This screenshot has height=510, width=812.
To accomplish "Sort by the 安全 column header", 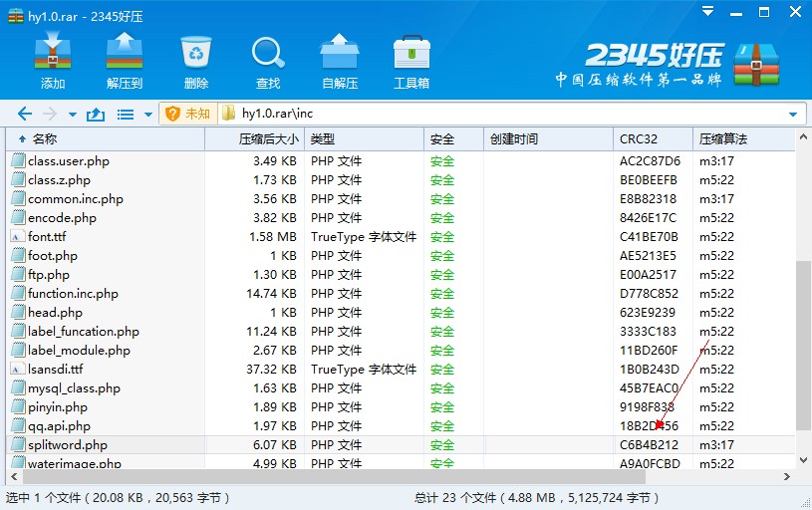I will (453, 138).
